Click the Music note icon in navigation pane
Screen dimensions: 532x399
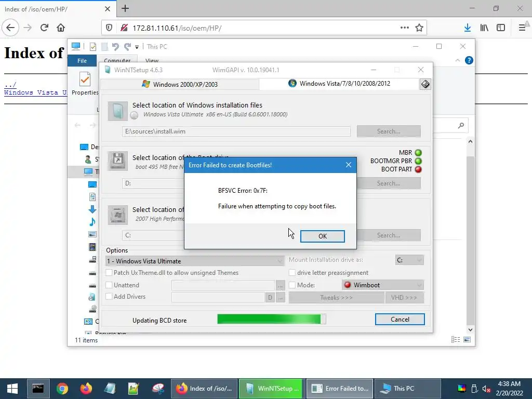click(x=92, y=222)
